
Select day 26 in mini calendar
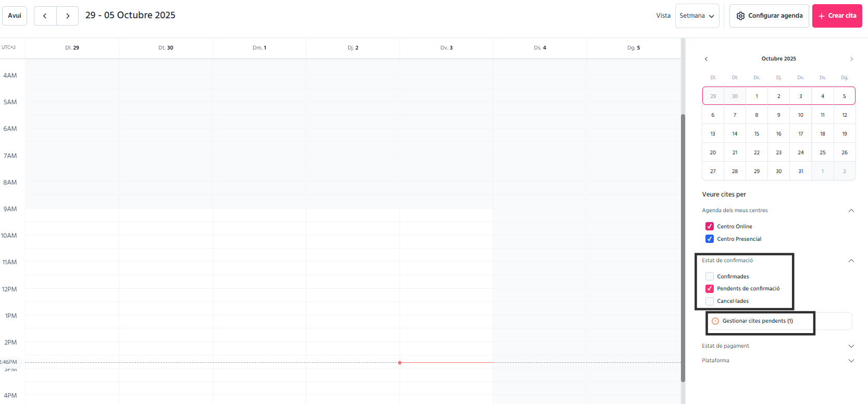coord(845,153)
